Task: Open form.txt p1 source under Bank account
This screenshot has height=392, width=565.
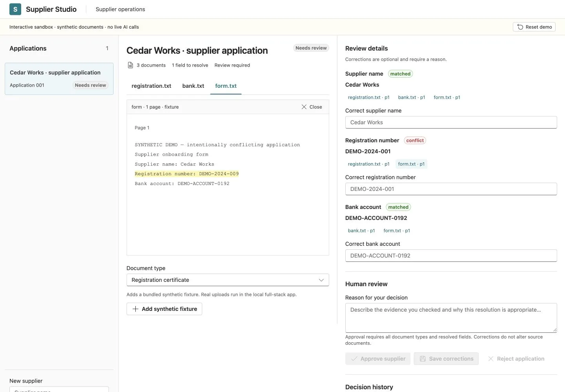Action: [x=397, y=230]
